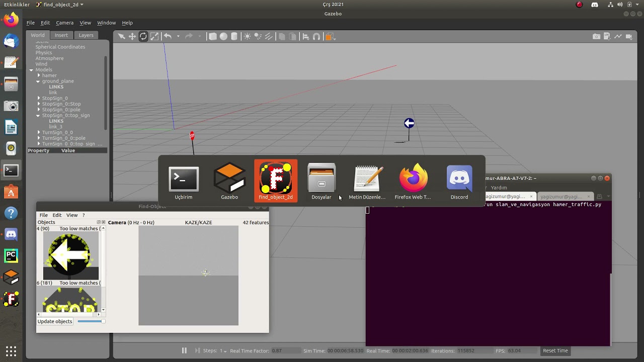Image resolution: width=644 pixels, height=362 pixels.
Task: Switch to the Insert tab
Action: click(x=61, y=35)
